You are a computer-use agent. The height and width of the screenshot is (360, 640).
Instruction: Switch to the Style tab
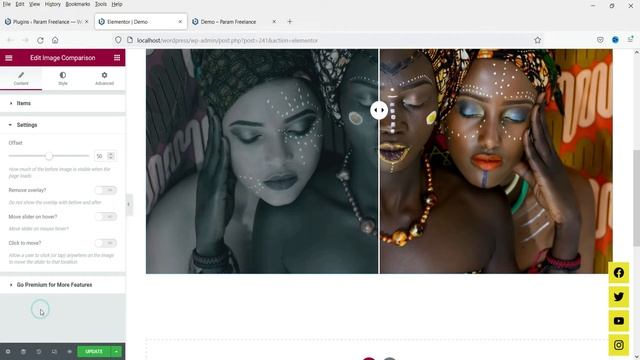[x=62, y=78]
